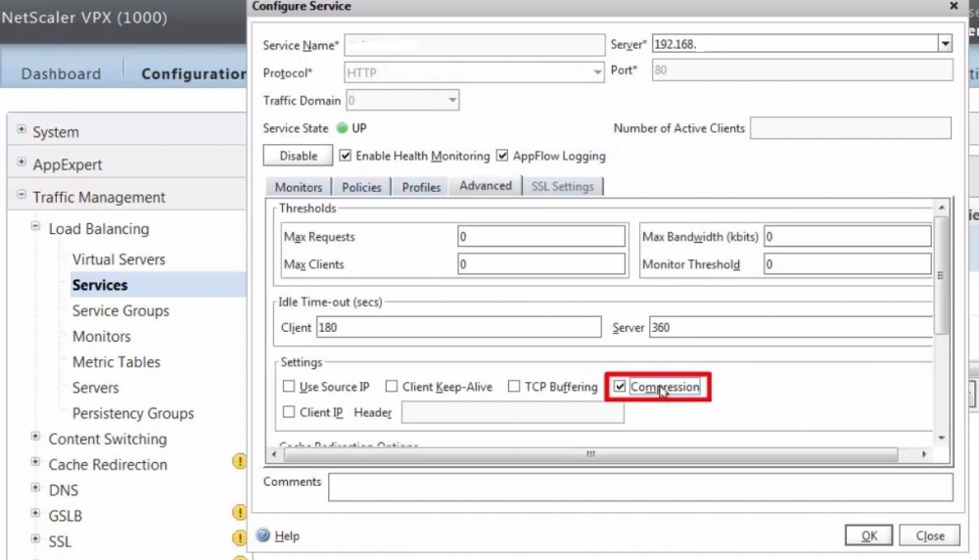Click the horizontal scrollbar thumb

coord(590,454)
